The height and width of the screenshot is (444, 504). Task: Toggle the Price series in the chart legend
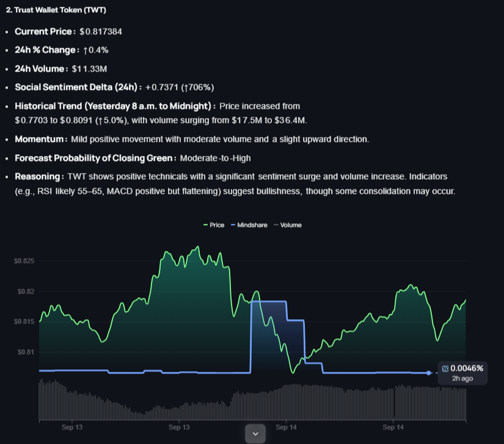214,225
